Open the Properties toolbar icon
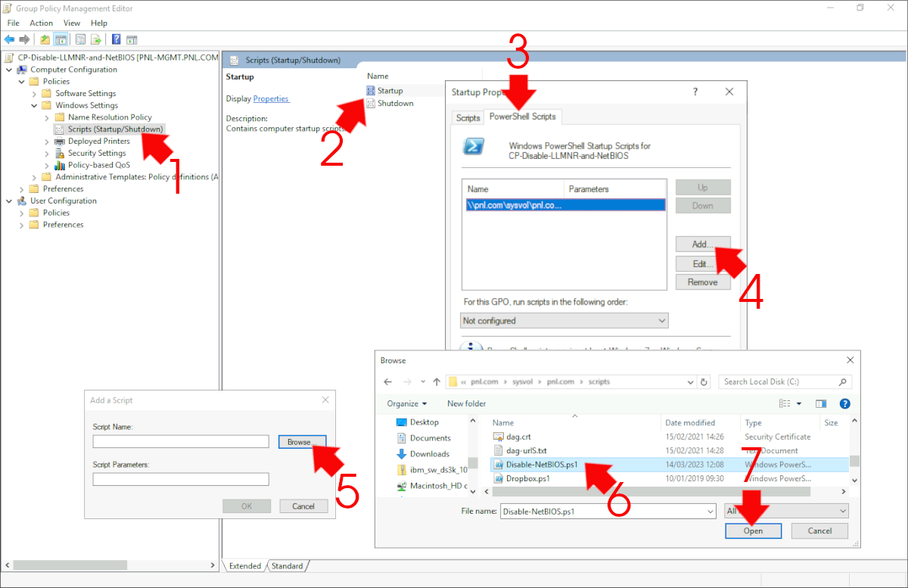 pyautogui.click(x=79, y=39)
